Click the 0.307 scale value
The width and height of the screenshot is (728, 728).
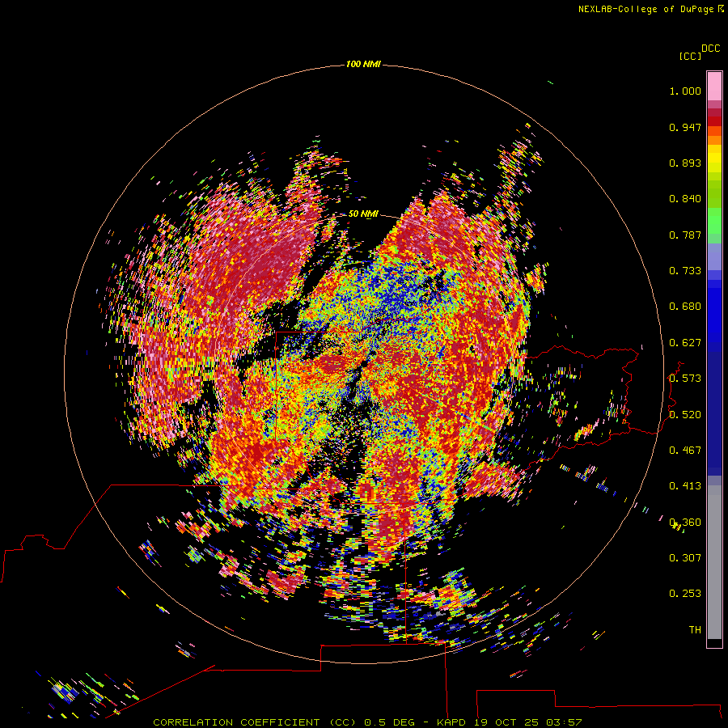(685, 558)
